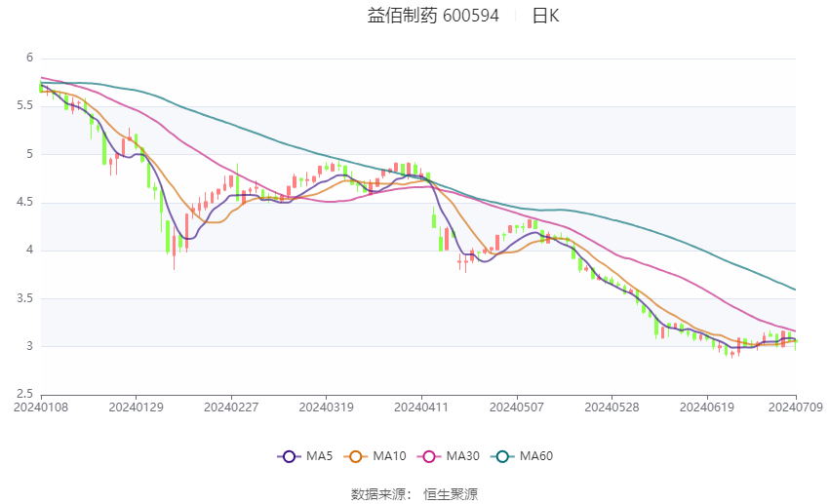Click the 4.5 price axis label
Screen dimensions: 829x504
(24, 203)
